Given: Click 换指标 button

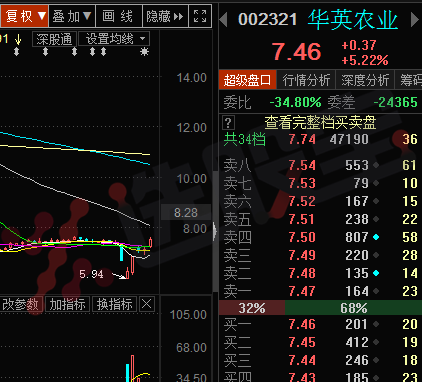Looking at the screenshot, I should (x=114, y=304).
